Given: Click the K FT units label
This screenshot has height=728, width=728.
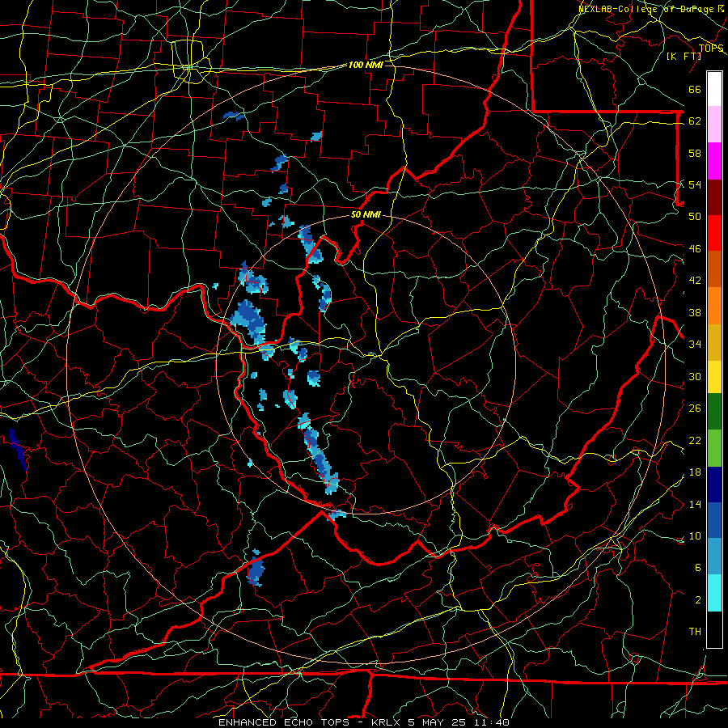Looking at the screenshot, I should click(684, 56).
